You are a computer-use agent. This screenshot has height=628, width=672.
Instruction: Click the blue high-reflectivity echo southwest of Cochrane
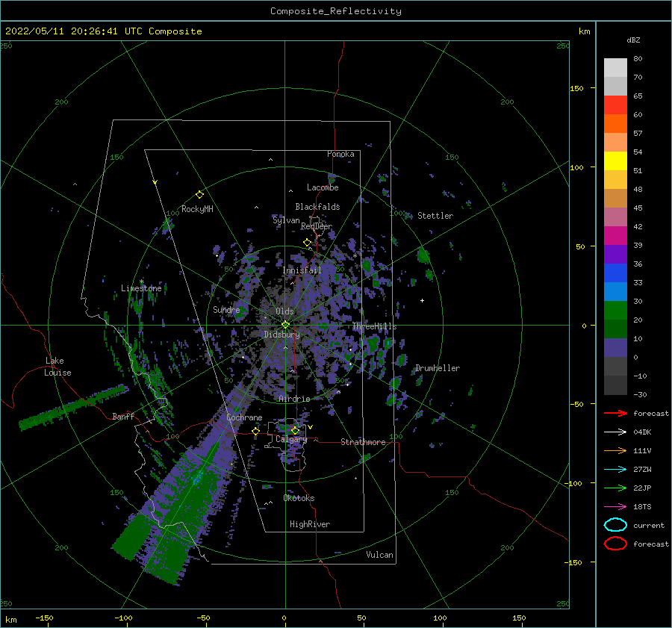coord(198,477)
